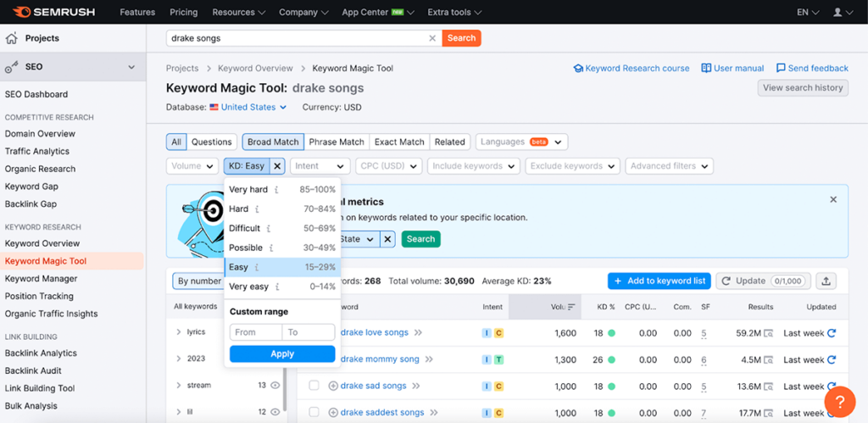Image resolution: width=868 pixels, height=423 pixels.
Task: Open the Company menu
Action: click(x=303, y=12)
